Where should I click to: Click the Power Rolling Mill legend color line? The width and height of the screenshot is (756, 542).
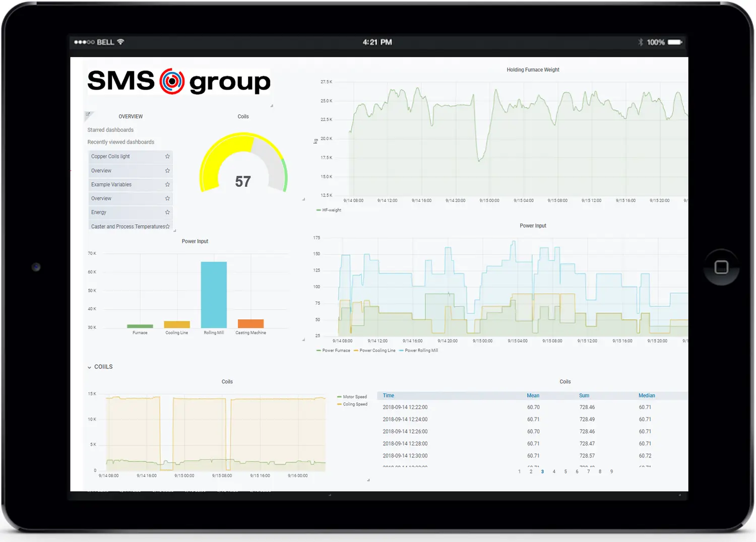pyautogui.click(x=401, y=351)
